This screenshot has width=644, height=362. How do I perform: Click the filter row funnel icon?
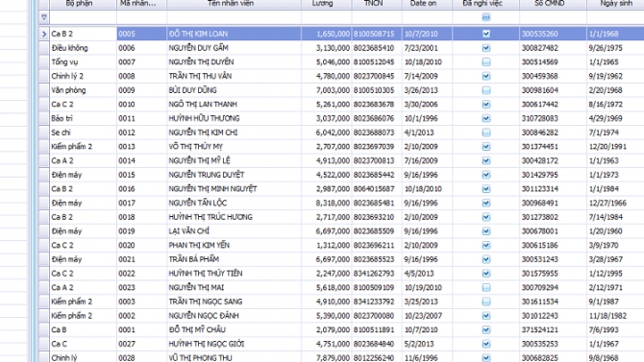pos(44,17)
